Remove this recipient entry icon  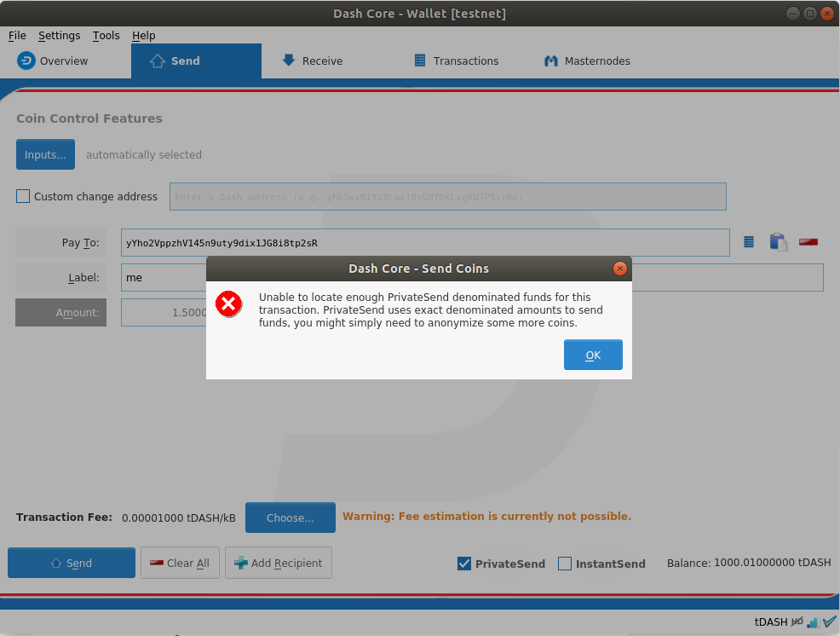pos(808,242)
